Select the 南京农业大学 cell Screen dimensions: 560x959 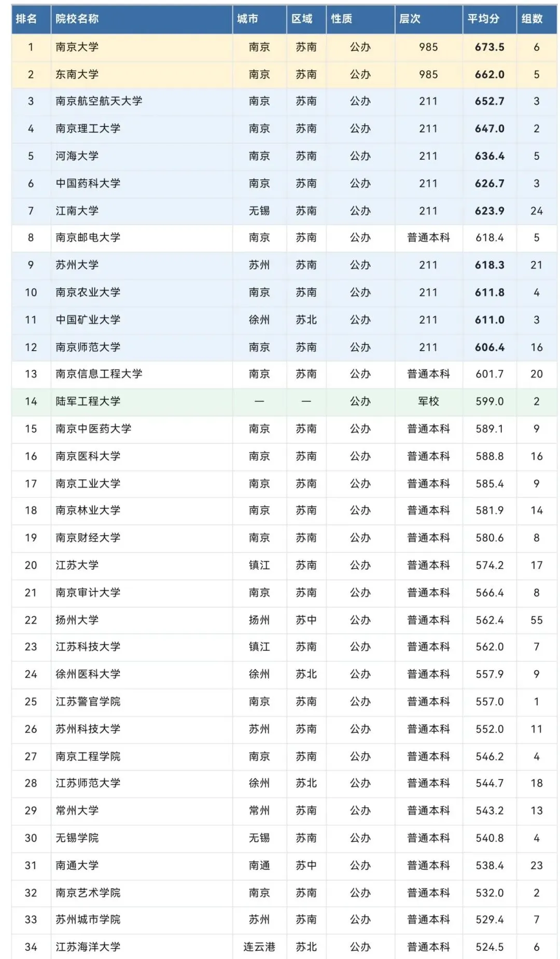click(142, 293)
